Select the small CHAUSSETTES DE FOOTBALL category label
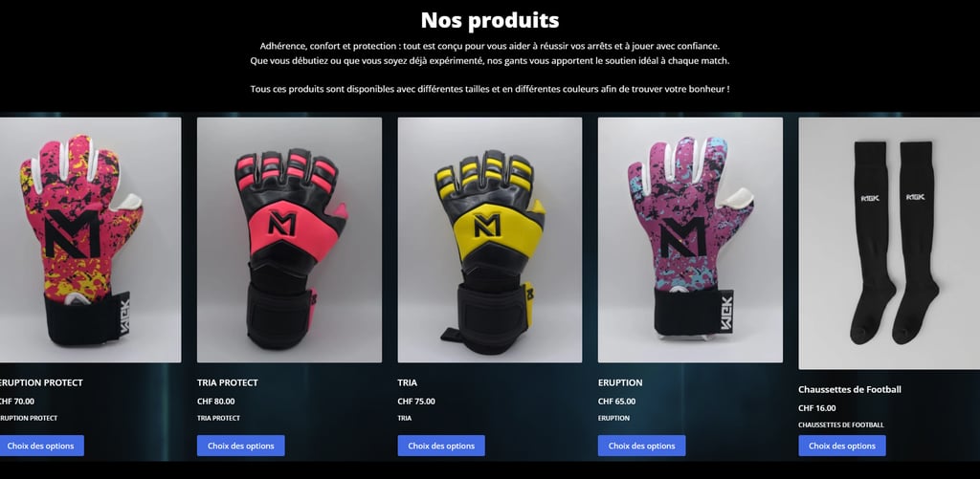This screenshot has width=980, height=479. (x=840, y=425)
